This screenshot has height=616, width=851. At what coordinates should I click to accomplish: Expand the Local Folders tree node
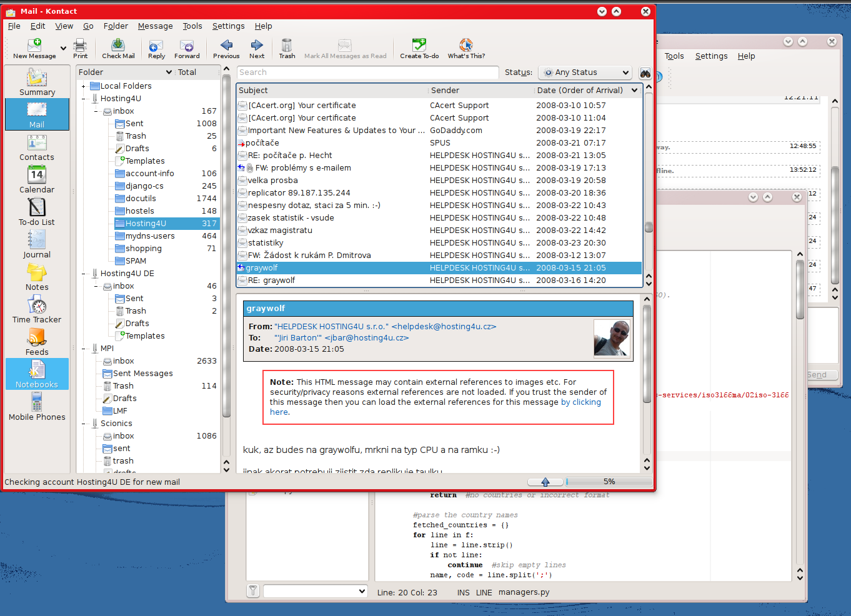point(84,86)
